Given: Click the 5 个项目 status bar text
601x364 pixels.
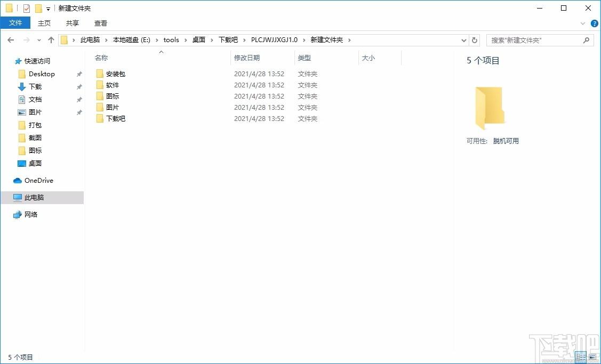Looking at the screenshot, I should pos(21,357).
